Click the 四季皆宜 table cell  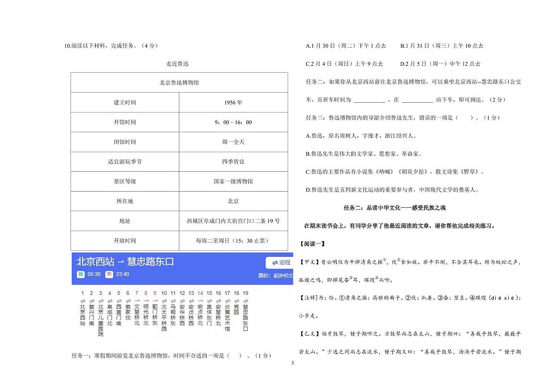233,162
